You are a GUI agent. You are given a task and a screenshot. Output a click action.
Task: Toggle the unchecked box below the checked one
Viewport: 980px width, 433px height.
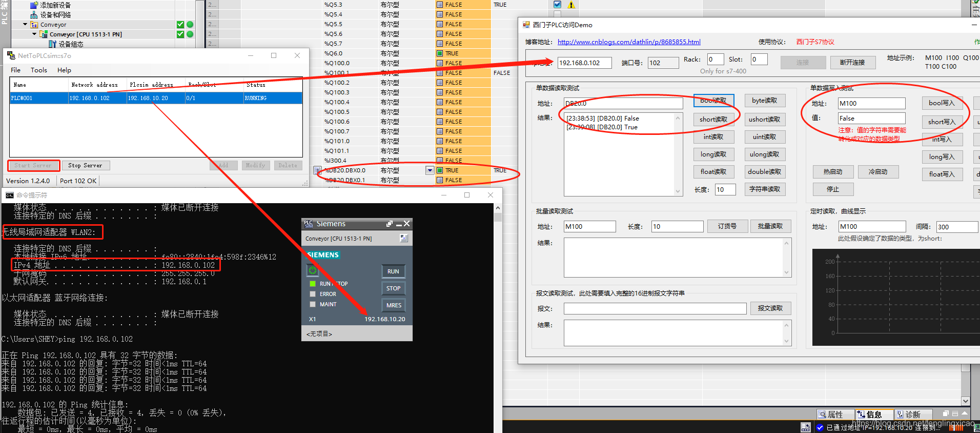(558, 14)
